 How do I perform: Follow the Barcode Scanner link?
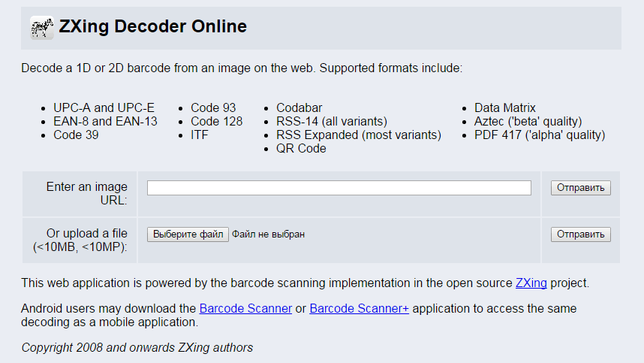(245, 308)
